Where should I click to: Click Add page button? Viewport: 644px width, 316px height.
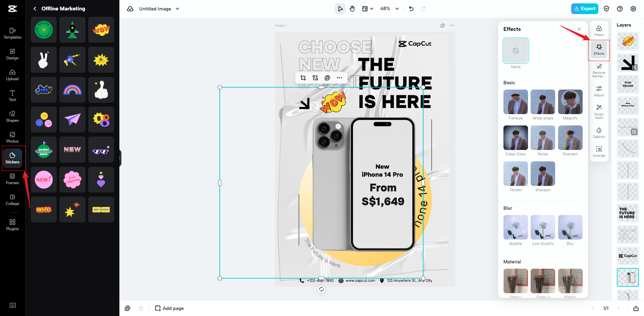[x=169, y=308]
